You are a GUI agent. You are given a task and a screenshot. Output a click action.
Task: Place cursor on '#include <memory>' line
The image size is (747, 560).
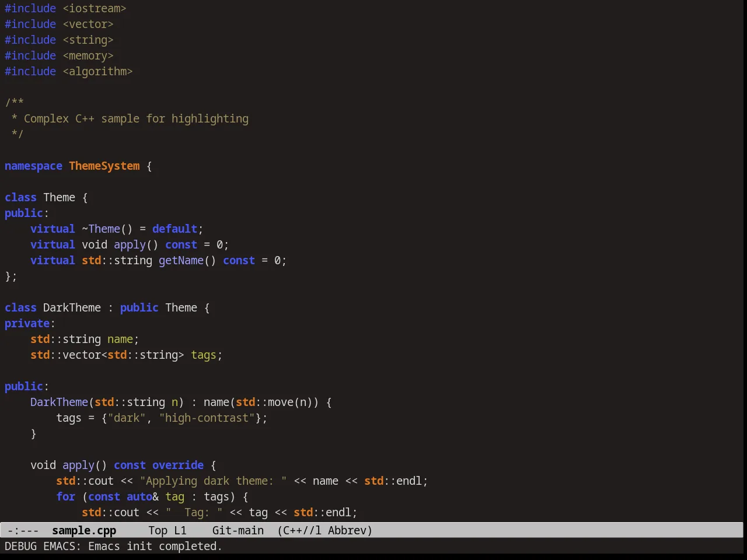(59, 55)
